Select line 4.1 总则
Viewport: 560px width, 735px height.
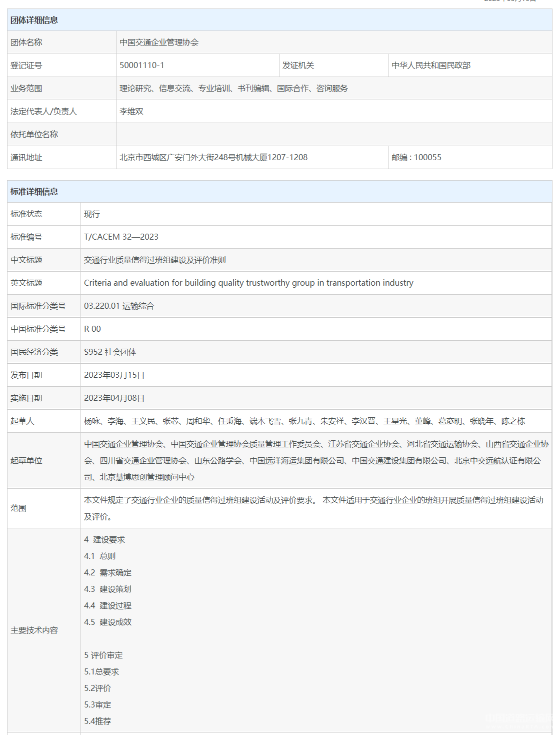pos(100,556)
